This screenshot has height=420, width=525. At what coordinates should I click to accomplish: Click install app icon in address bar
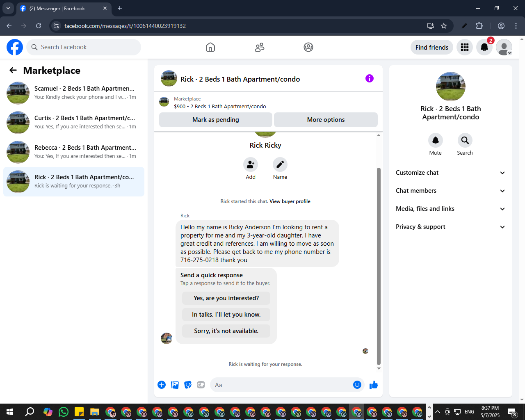coord(431,26)
